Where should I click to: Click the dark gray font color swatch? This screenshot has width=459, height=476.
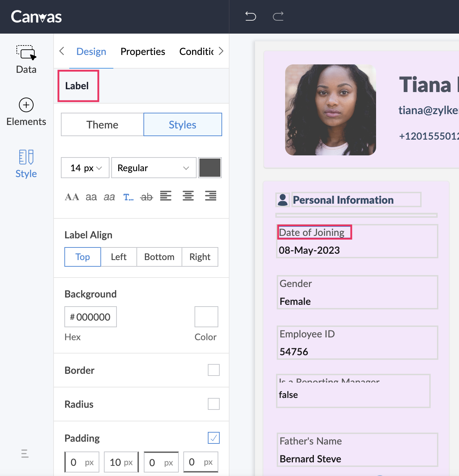(x=210, y=168)
